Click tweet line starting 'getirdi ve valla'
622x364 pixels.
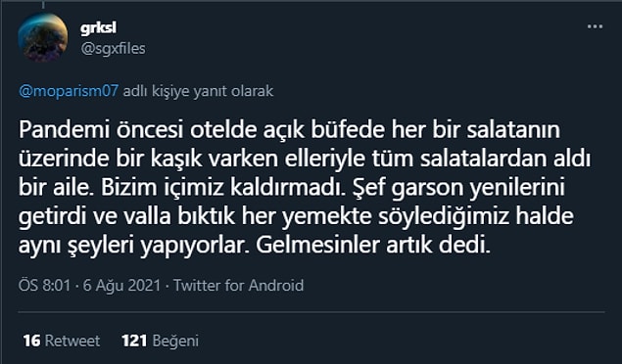click(x=296, y=217)
